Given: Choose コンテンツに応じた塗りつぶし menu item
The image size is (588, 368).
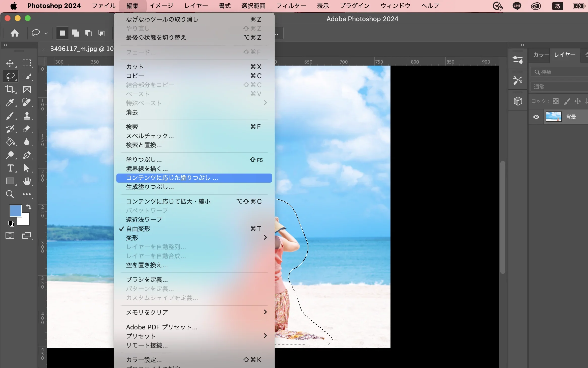Looking at the screenshot, I should tap(172, 178).
